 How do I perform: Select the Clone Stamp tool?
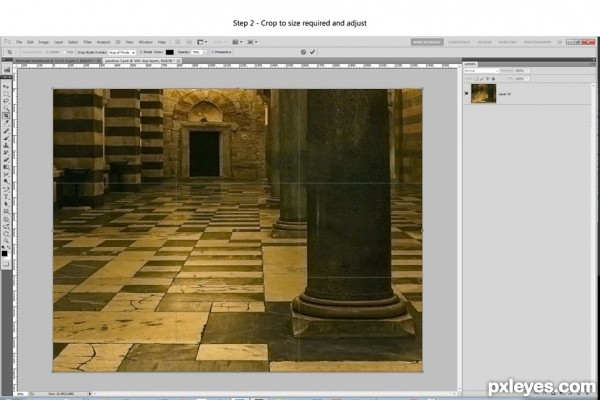[x=6, y=145]
